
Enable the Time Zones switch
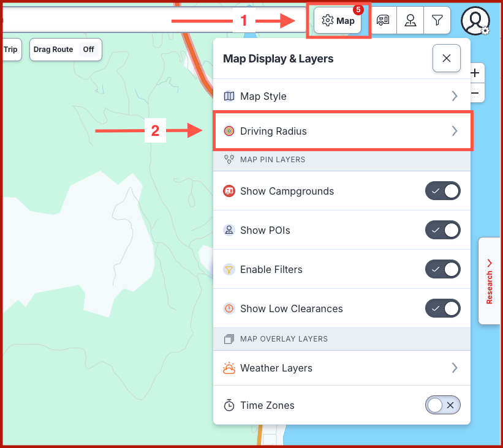click(443, 405)
